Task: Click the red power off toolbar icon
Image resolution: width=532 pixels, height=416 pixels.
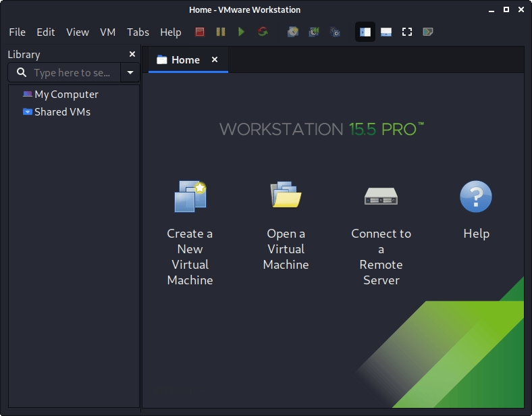Action: pos(200,32)
